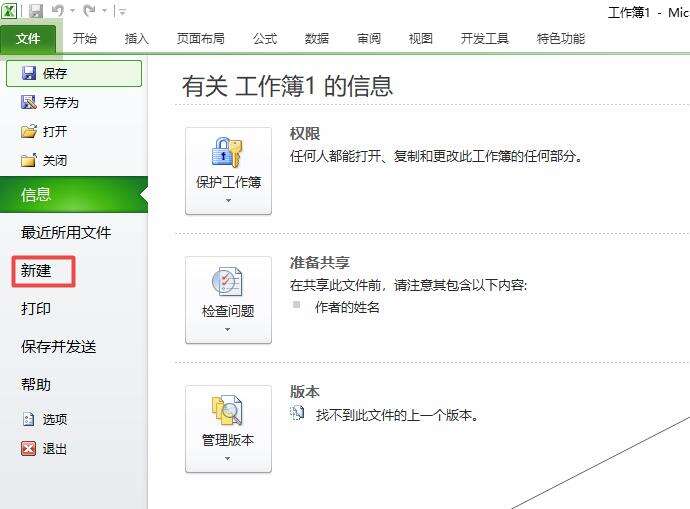
Task: Switch to the 开始 (Home) ribbon tab
Action: (x=84, y=39)
